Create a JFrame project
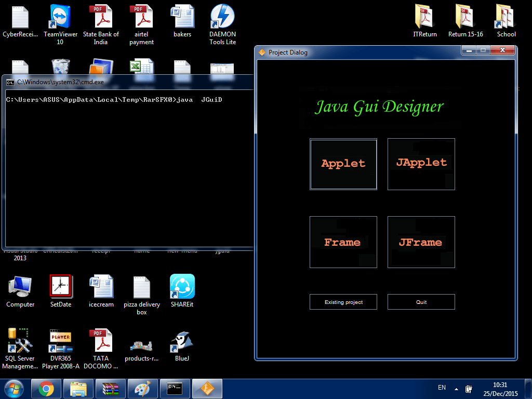532x399 pixels. pos(421,242)
